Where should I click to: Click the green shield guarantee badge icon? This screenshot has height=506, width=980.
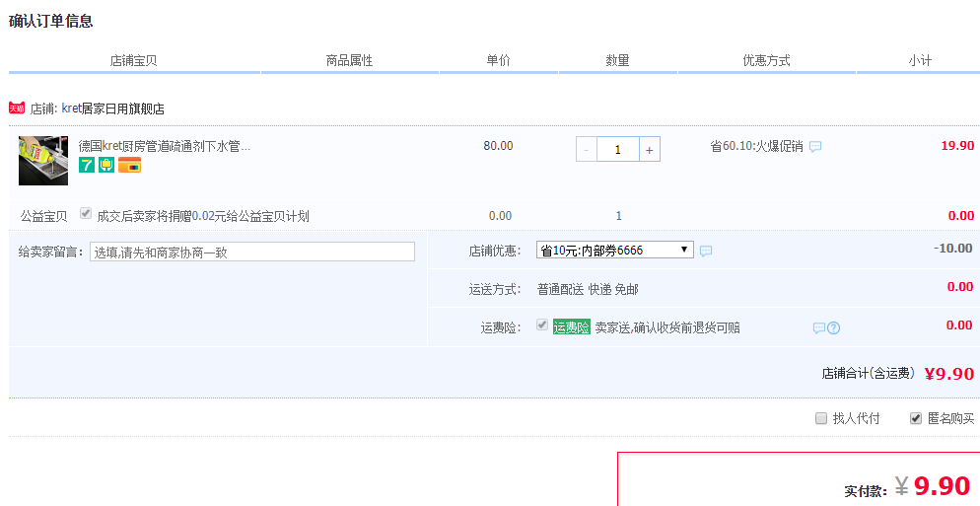click(106, 165)
